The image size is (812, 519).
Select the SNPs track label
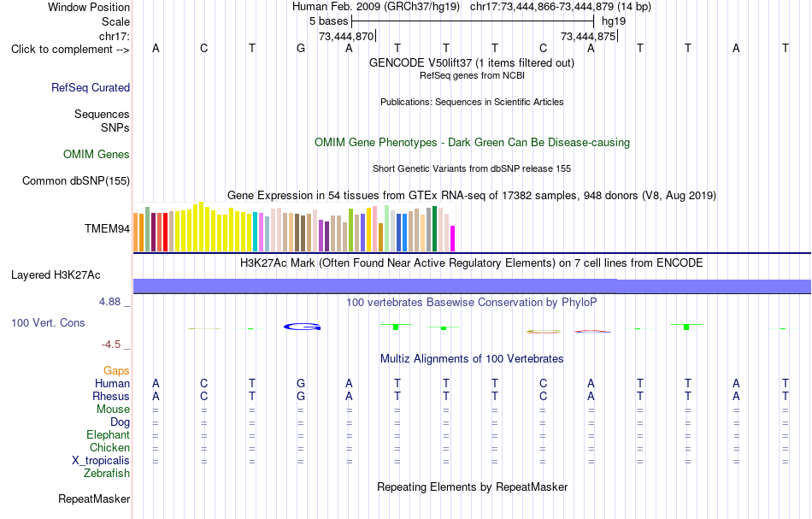pyautogui.click(x=115, y=127)
